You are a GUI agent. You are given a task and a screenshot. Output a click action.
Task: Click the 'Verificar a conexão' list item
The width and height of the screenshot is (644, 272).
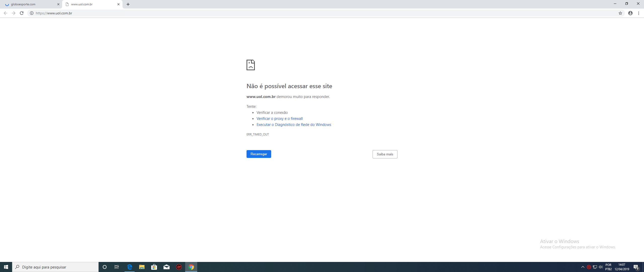(272, 113)
